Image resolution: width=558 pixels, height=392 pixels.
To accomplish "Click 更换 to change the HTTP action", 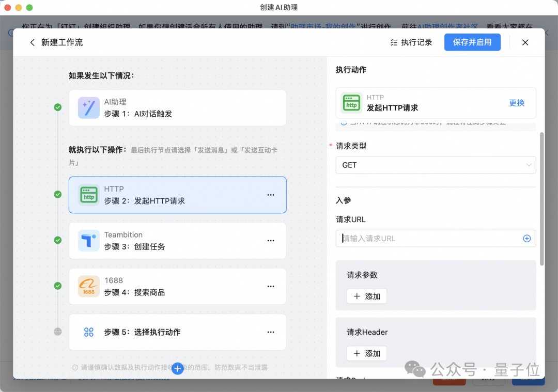I will (x=517, y=103).
